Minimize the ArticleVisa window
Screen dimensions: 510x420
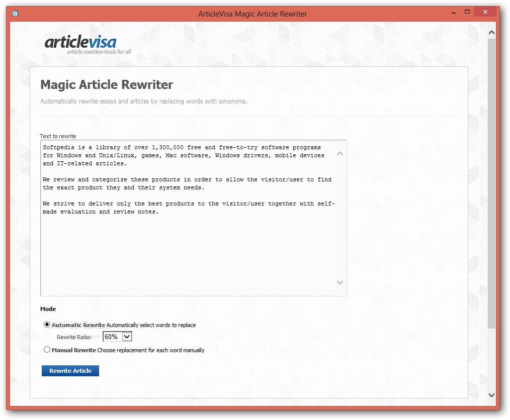453,13
